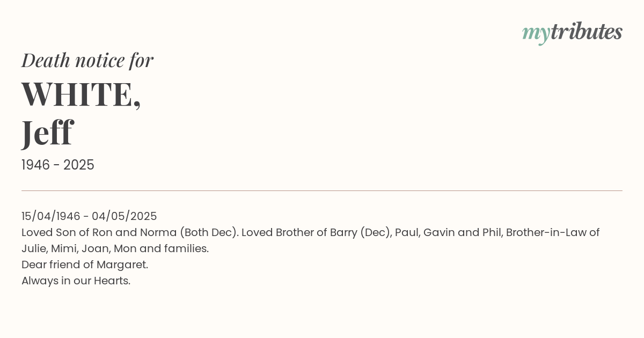Click the name Barry
The image size is (644, 338).
pyautogui.click(x=341, y=232)
